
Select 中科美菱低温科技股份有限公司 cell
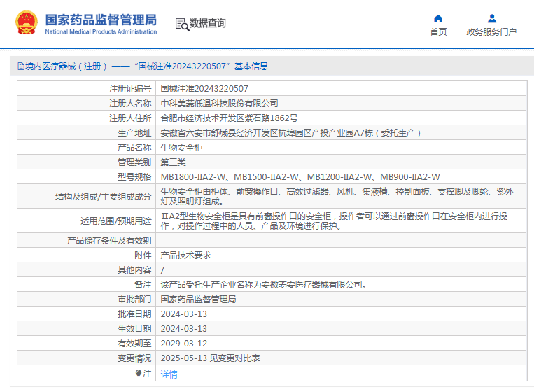(x=219, y=103)
